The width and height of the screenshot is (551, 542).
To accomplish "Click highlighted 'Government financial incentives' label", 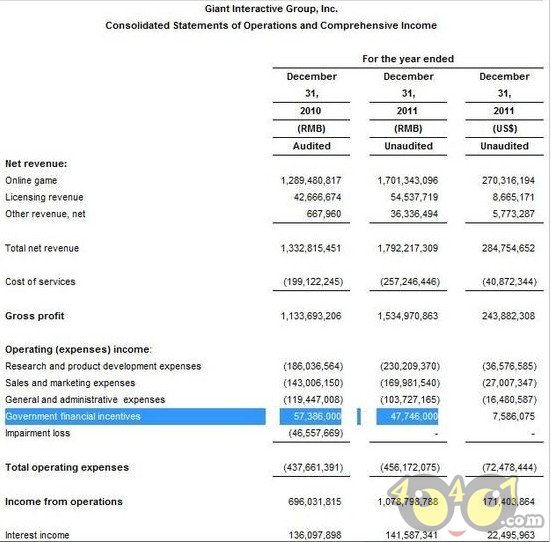I will [73, 417].
